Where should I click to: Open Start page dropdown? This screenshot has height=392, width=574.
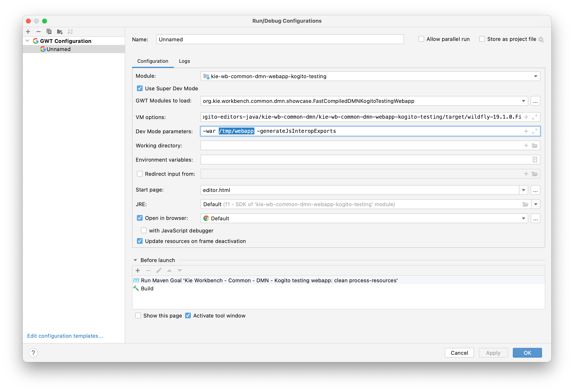pyautogui.click(x=523, y=190)
